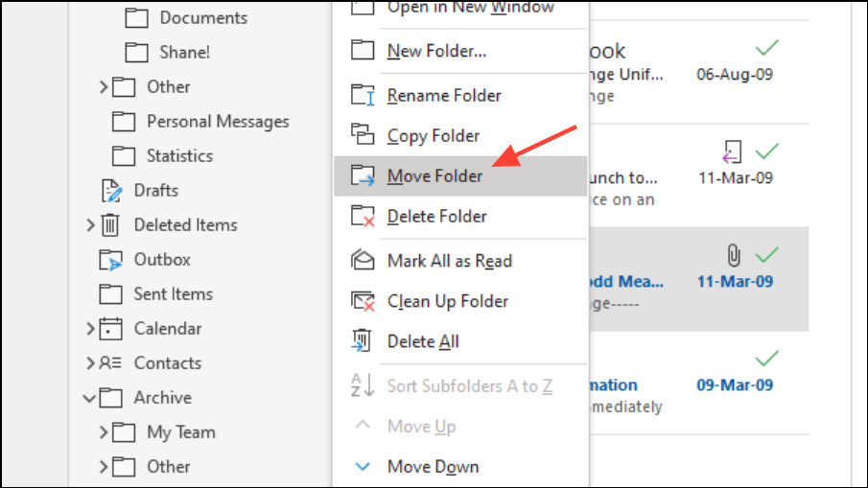This screenshot has width=868, height=488.
Task: Click the paperclip attachment icon
Action: [x=731, y=255]
